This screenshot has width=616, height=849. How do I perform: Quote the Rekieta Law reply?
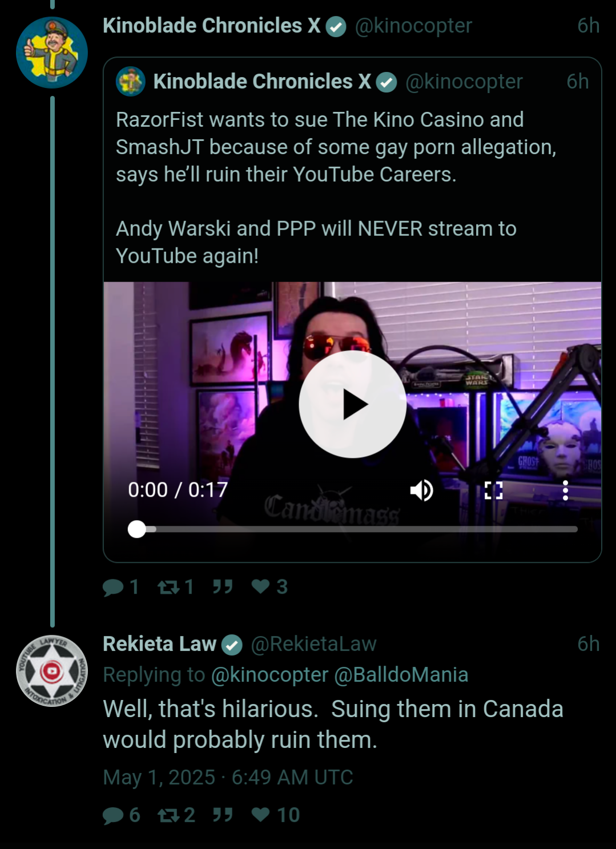click(223, 815)
